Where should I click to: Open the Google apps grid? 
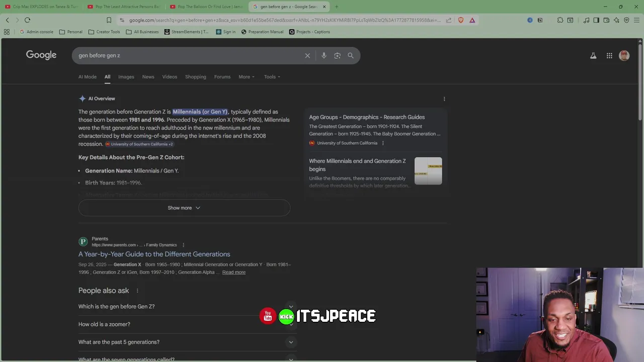pyautogui.click(x=609, y=56)
